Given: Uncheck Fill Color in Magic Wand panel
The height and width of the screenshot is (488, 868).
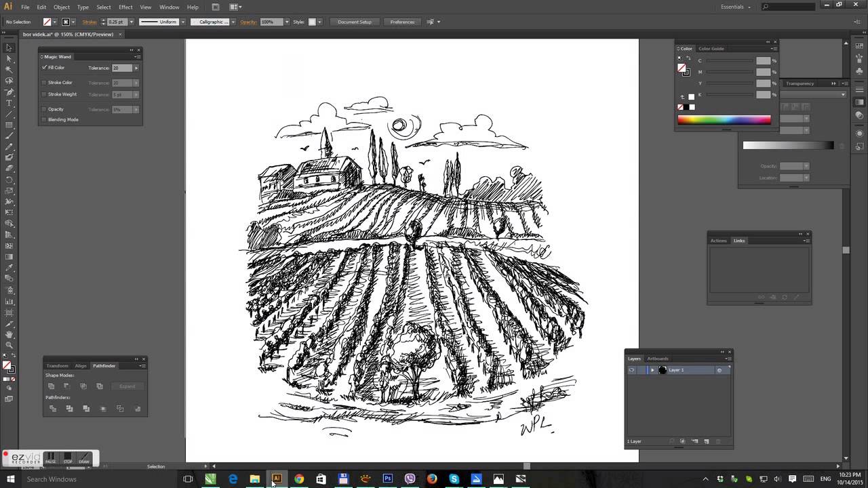Looking at the screenshot, I should coord(45,68).
